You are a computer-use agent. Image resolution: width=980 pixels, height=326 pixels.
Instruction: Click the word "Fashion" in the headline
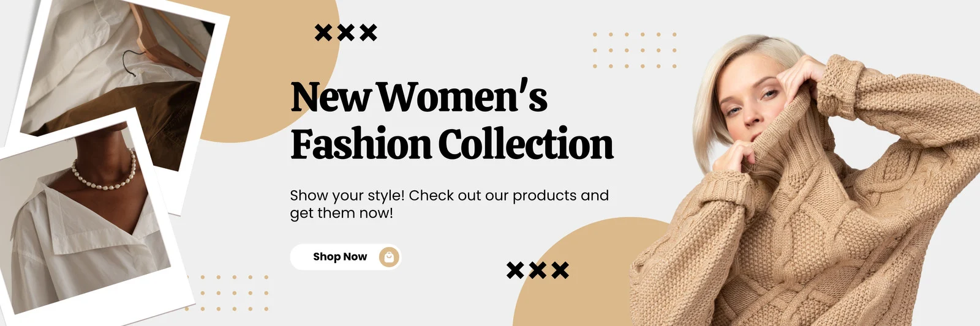[x=361, y=144]
